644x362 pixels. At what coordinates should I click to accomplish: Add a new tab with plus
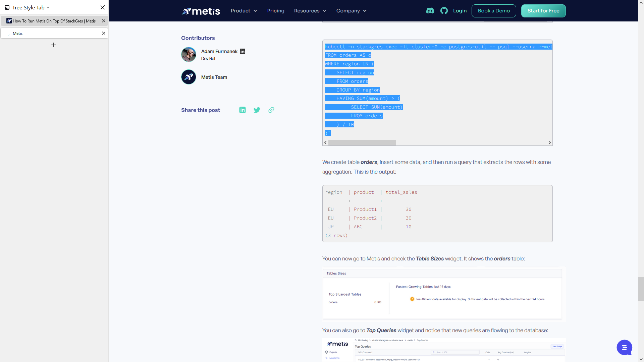54,45
